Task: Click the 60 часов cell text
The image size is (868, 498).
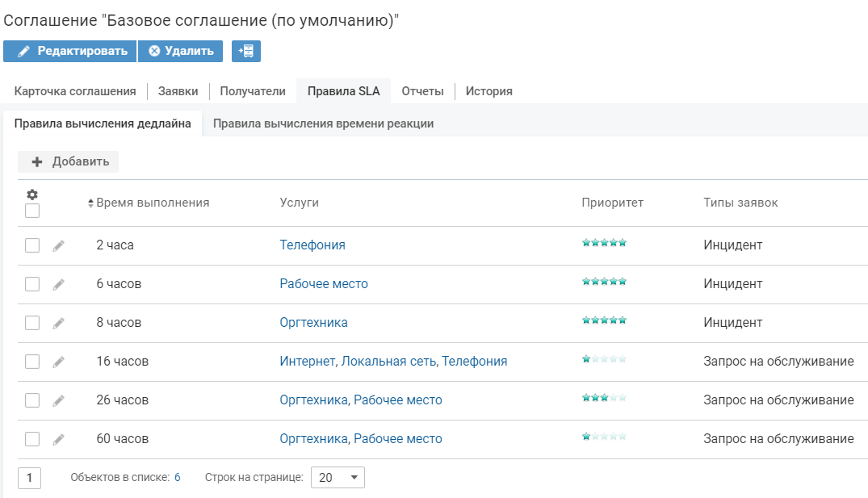Action: click(123, 439)
